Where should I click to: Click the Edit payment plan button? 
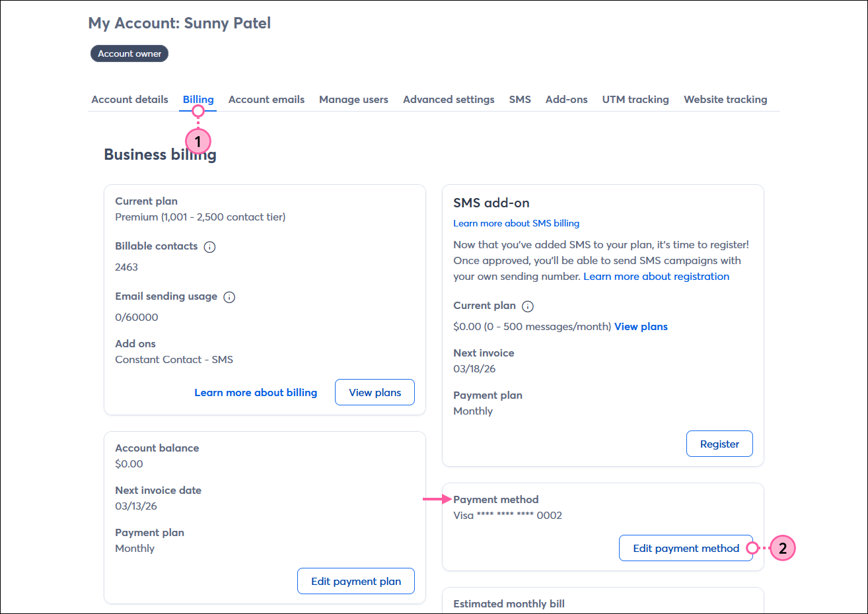(355, 581)
